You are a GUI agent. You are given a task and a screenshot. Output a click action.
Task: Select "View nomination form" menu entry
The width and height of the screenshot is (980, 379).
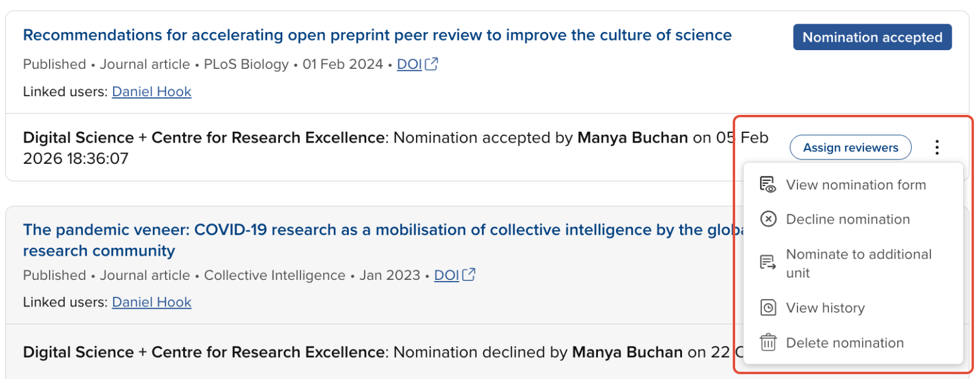coord(855,185)
